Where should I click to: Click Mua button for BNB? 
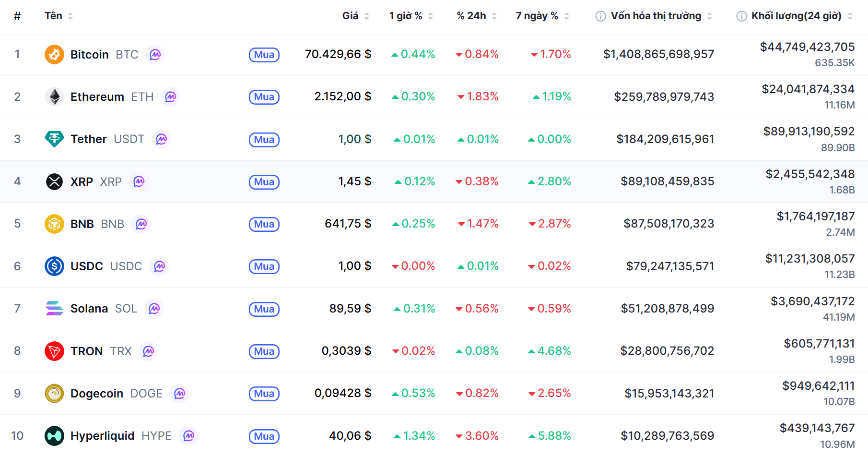264,224
